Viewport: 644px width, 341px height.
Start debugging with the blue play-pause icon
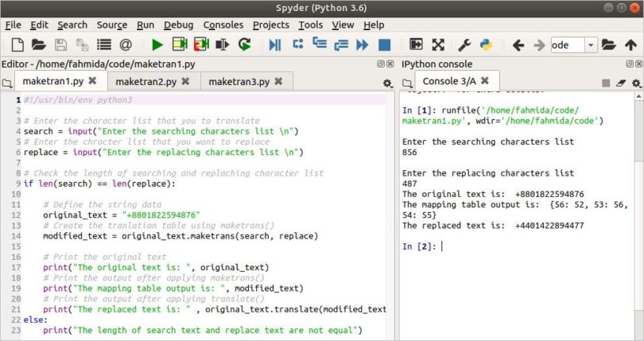[275, 45]
